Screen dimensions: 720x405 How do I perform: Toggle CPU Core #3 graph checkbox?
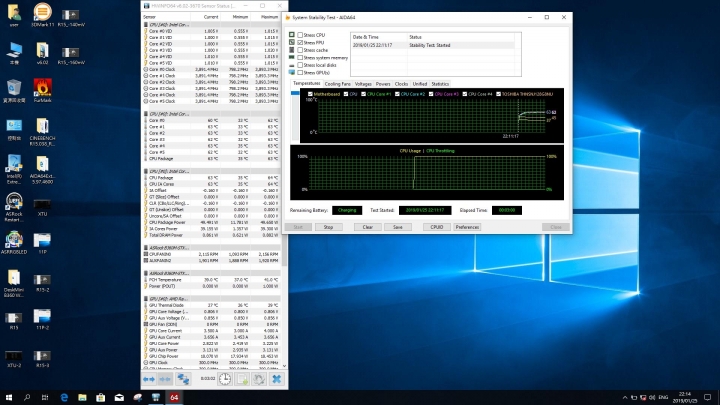[431, 94]
